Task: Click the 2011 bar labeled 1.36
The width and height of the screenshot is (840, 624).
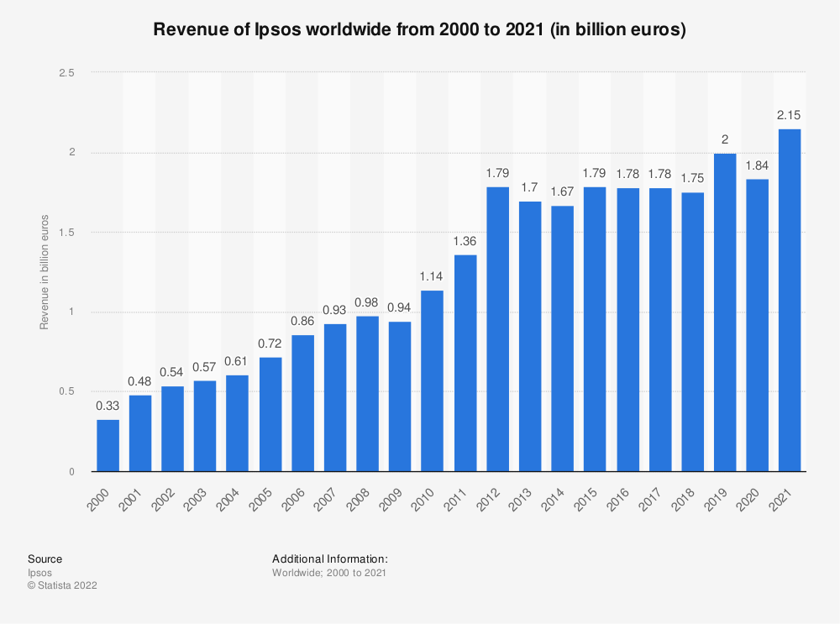Action: [465, 363]
